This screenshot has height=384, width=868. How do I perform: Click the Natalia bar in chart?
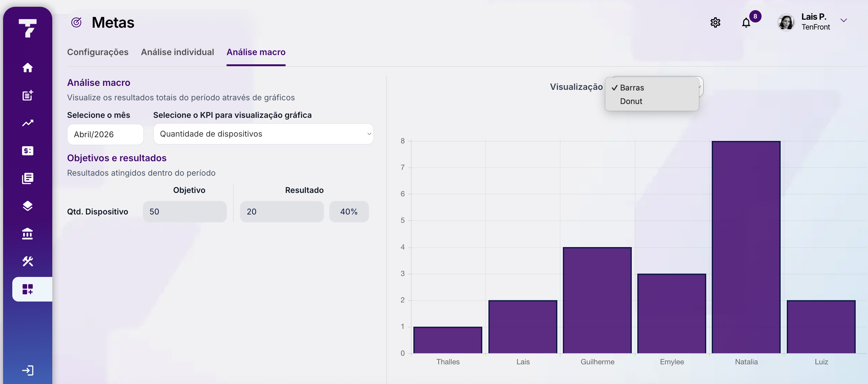pyautogui.click(x=746, y=247)
